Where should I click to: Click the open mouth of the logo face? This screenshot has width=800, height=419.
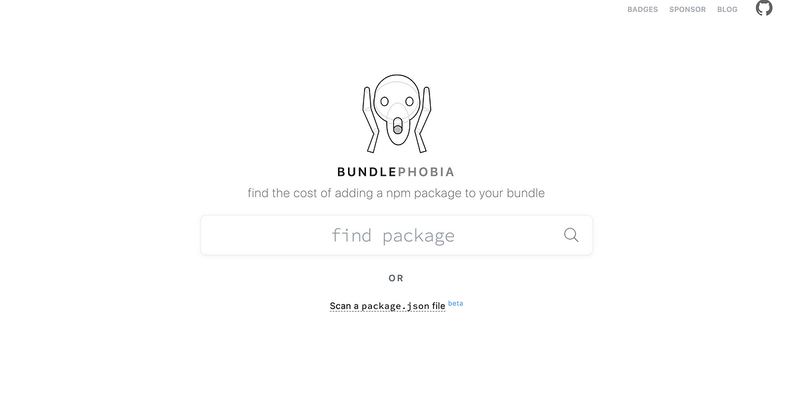[397, 126]
